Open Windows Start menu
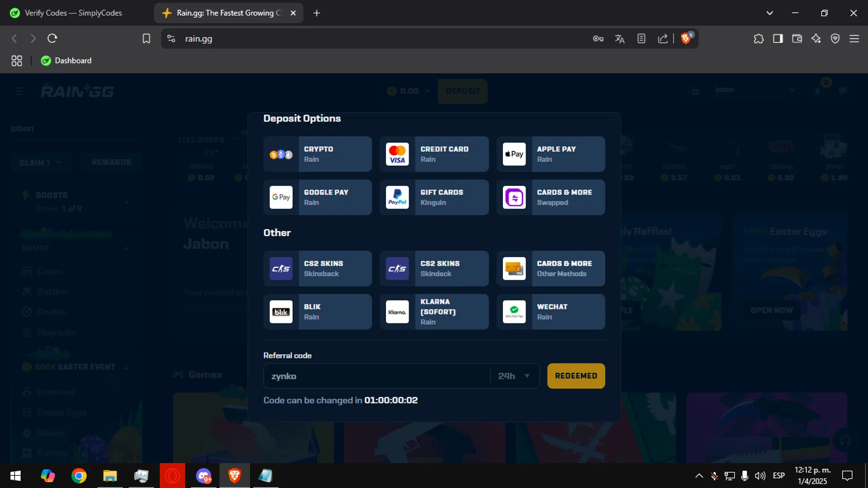The width and height of the screenshot is (868, 488). click(x=16, y=476)
